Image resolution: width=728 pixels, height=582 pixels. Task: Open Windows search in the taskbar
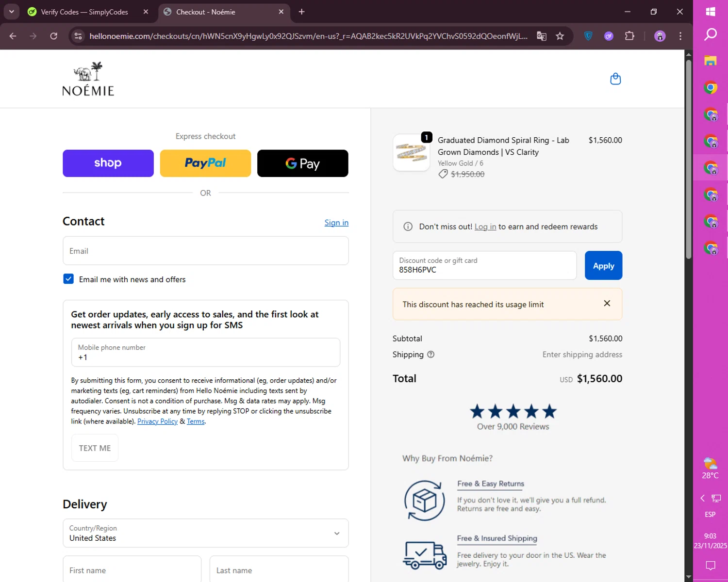pyautogui.click(x=711, y=34)
